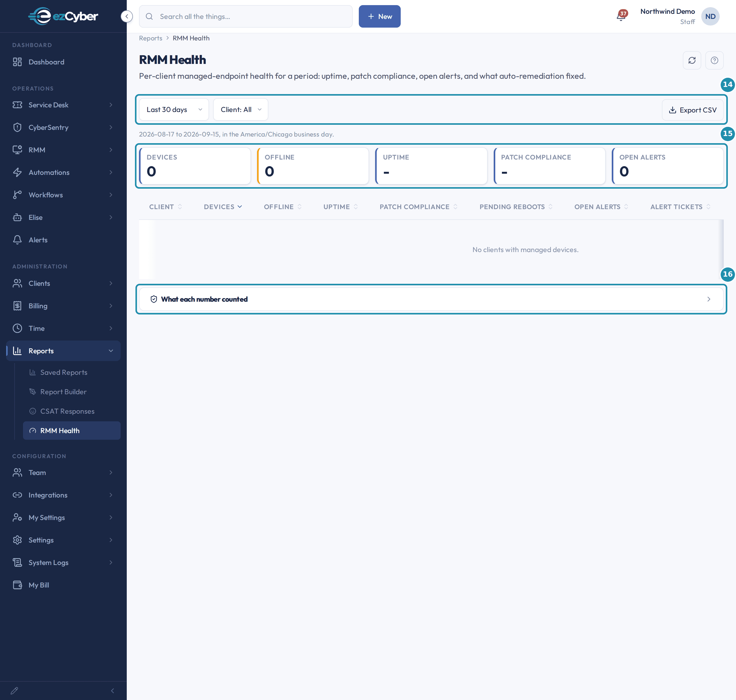Click the Reports bar chart icon
This screenshot has width=736, height=700.
pyautogui.click(x=18, y=351)
